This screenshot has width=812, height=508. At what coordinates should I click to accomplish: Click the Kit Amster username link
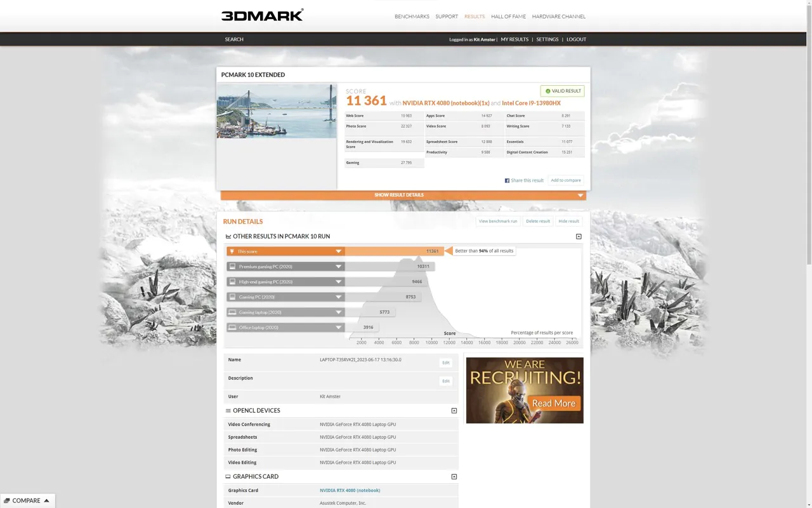[485, 39]
